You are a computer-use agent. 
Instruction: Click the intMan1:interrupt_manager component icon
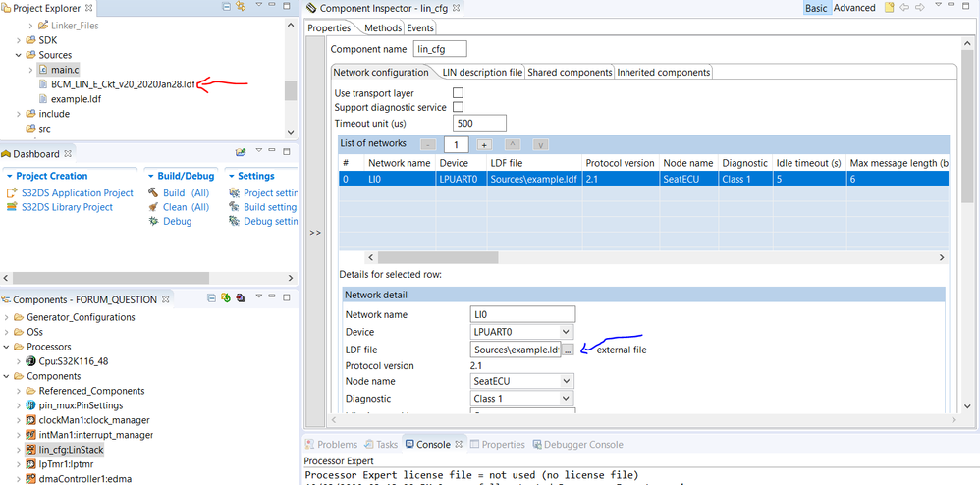point(30,434)
